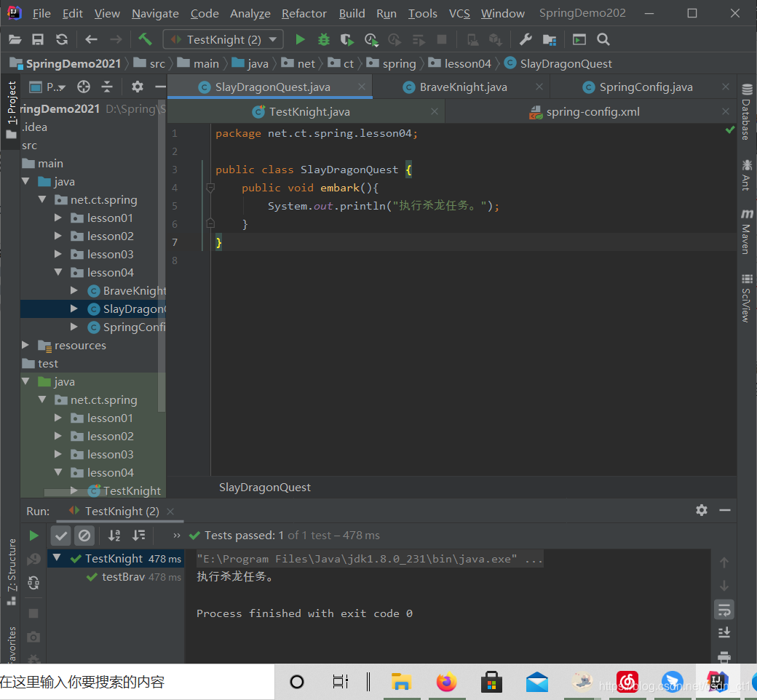757x700 pixels.
Task: Click the scroll to end icon in console
Action: tap(724, 633)
